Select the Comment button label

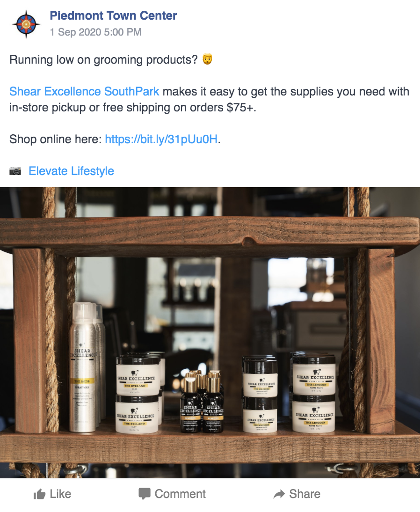[x=180, y=494]
